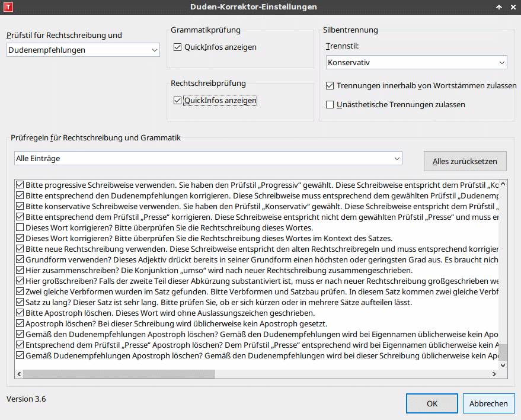Image resolution: width=521 pixels, height=420 pixels.
Task: Click the Abbrechen button
Action: (x=488, y=403)
